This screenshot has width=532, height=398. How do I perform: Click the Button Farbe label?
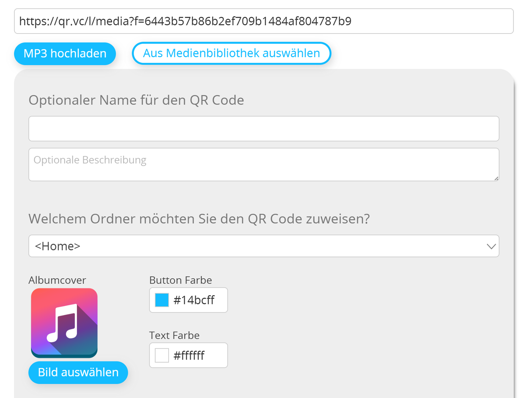[x=181, y=280]
